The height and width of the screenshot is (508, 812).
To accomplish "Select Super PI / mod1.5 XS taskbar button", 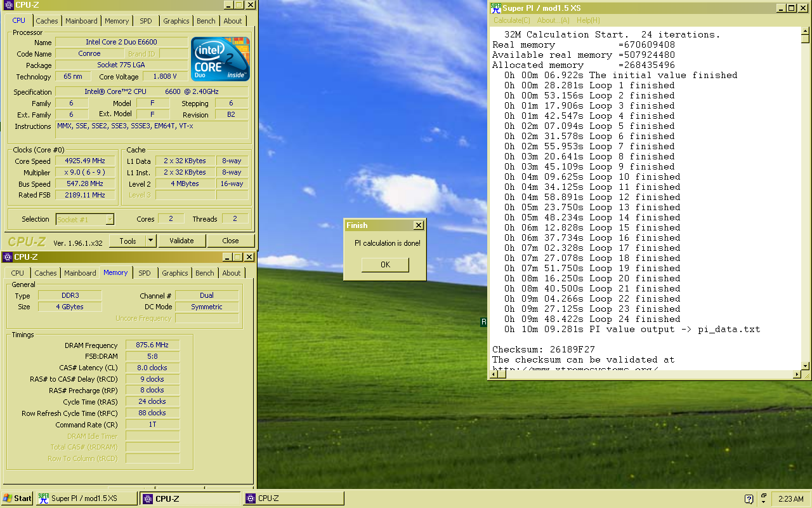I will 86,498.
